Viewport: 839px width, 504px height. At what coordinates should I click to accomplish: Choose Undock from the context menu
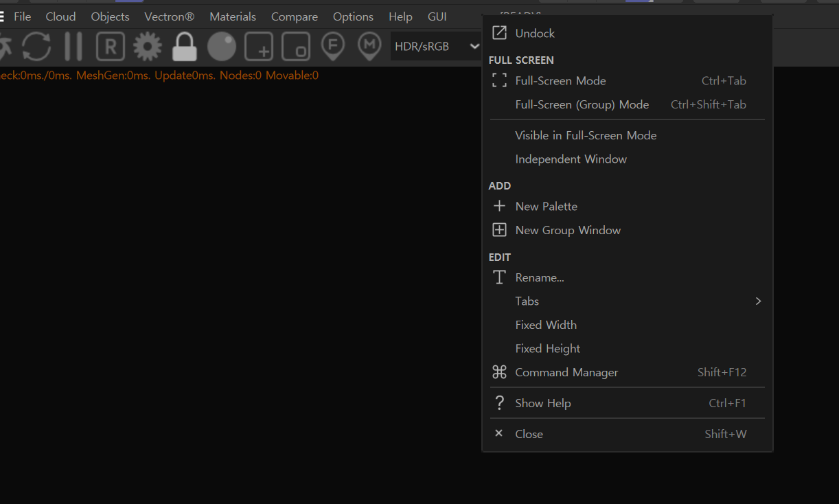click(x=628, y=33)
